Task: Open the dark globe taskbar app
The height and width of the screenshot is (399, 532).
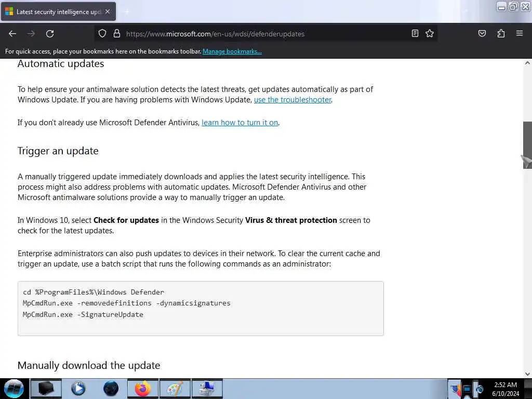Action: point(111,389)
